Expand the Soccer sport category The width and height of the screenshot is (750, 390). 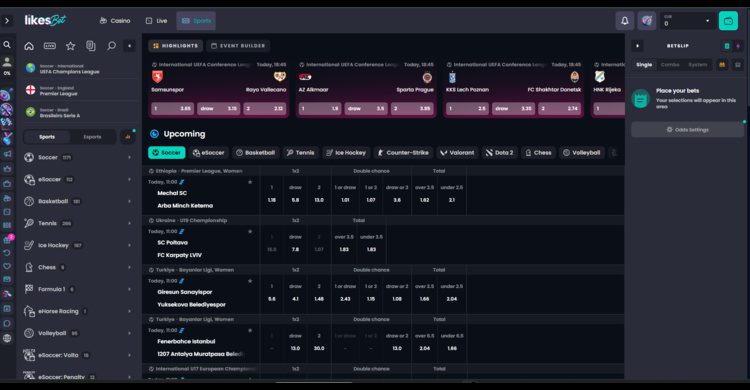[79, 157]
